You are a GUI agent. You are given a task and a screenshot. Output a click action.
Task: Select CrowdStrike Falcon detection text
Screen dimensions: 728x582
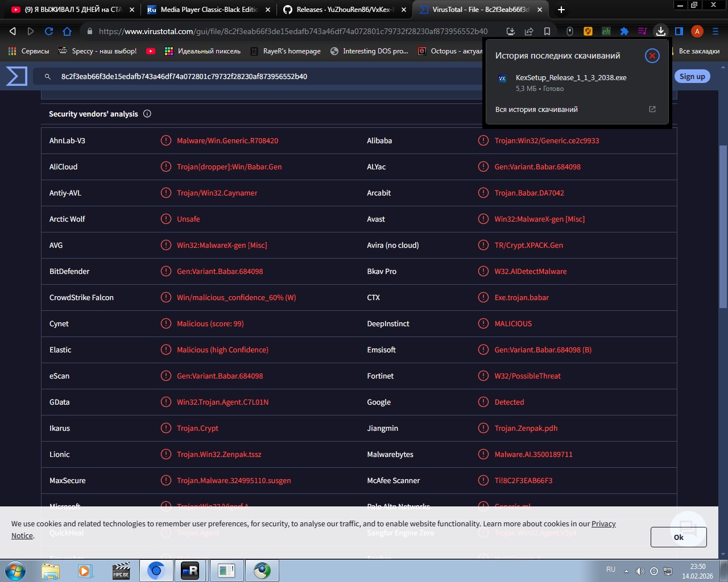(x=236, y=297)
